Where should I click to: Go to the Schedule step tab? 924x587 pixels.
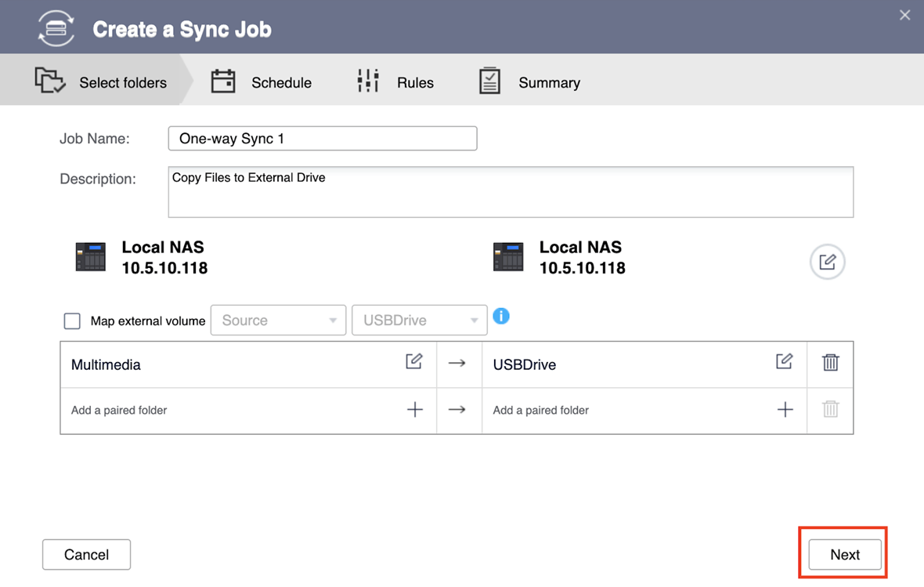pos(262,82)
